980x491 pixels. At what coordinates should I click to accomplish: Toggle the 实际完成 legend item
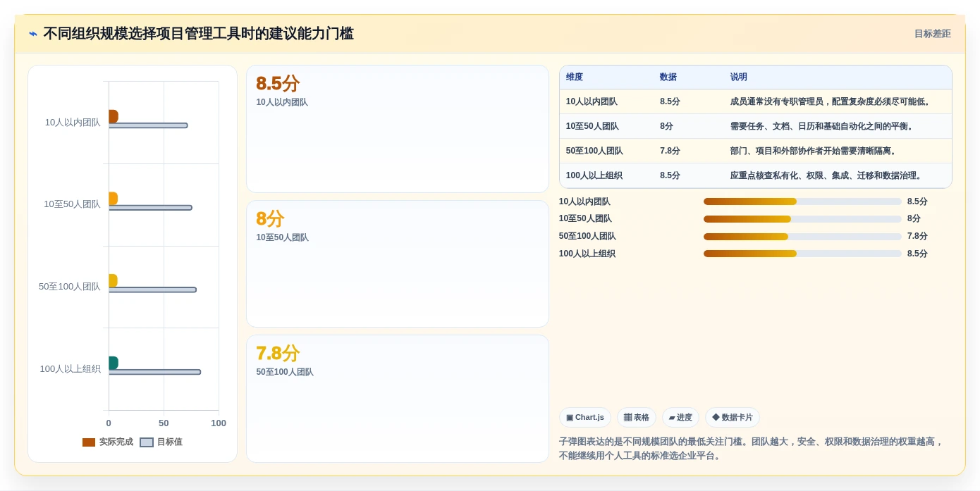click(x=108, y=442)
